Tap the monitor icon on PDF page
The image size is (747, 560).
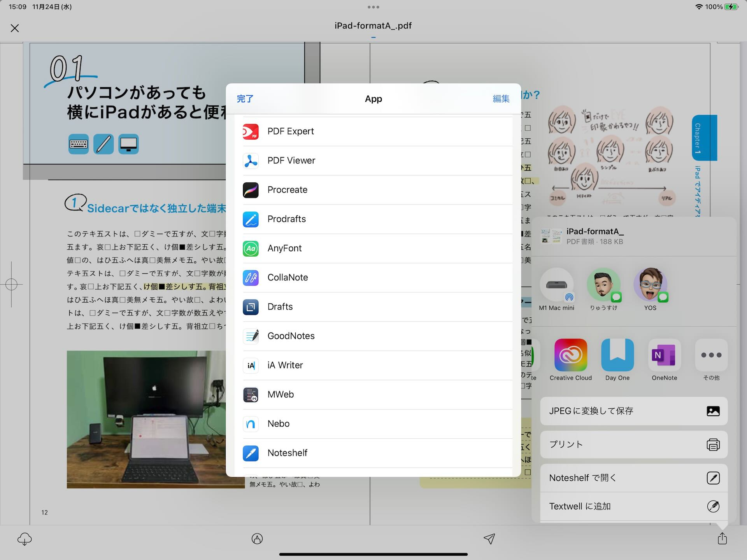click(x=128, y=144)
